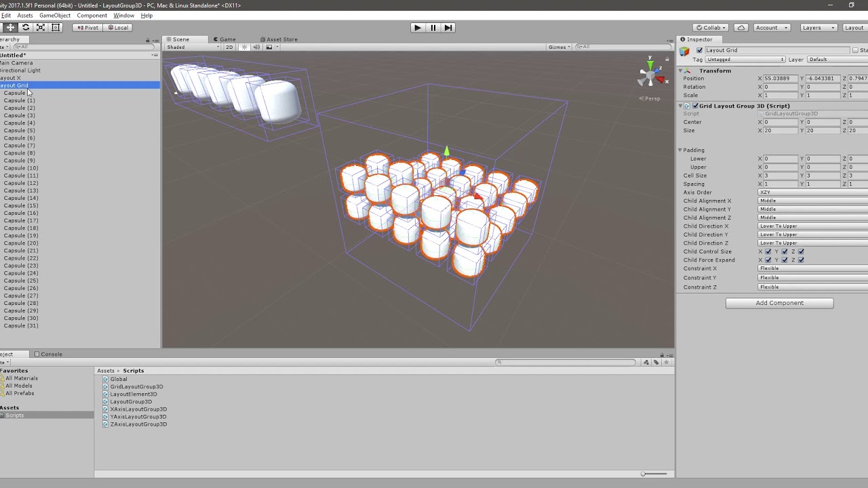Open the Layers dropdown
The height and width of the screenshot is (488, 868).
point(818,28)
